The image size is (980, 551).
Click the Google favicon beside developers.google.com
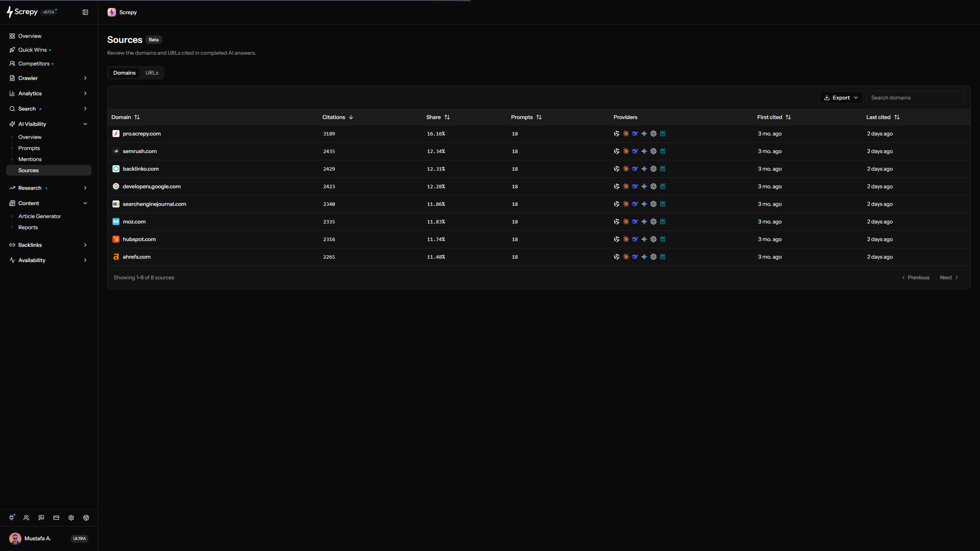pos(116,186)
